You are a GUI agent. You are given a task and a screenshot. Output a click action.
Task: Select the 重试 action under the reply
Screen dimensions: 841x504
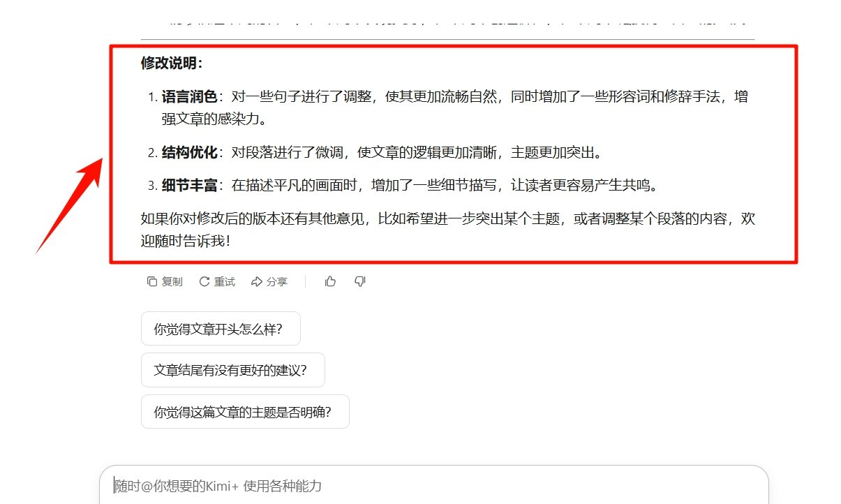(217, 281)
